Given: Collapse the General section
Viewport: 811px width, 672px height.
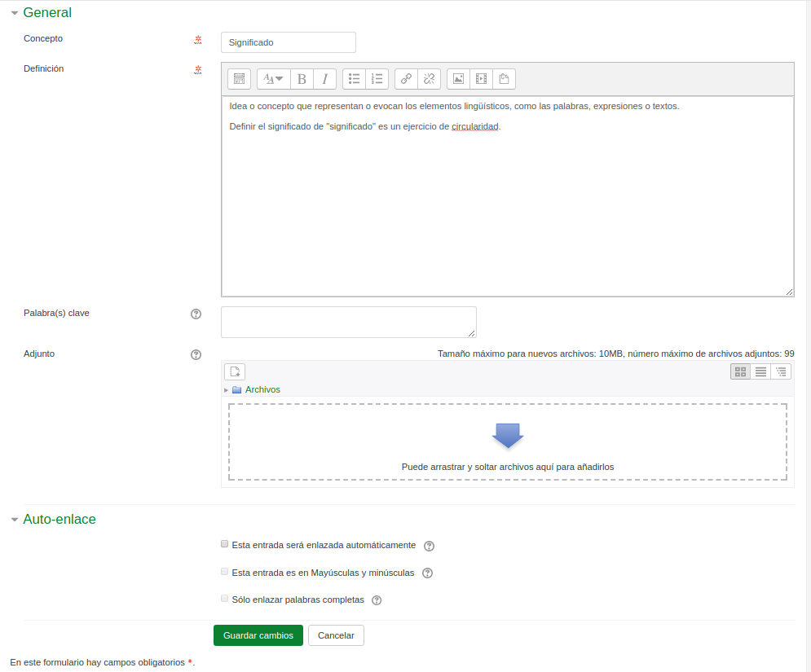Looking at the screenshot, I should point(15,13).
